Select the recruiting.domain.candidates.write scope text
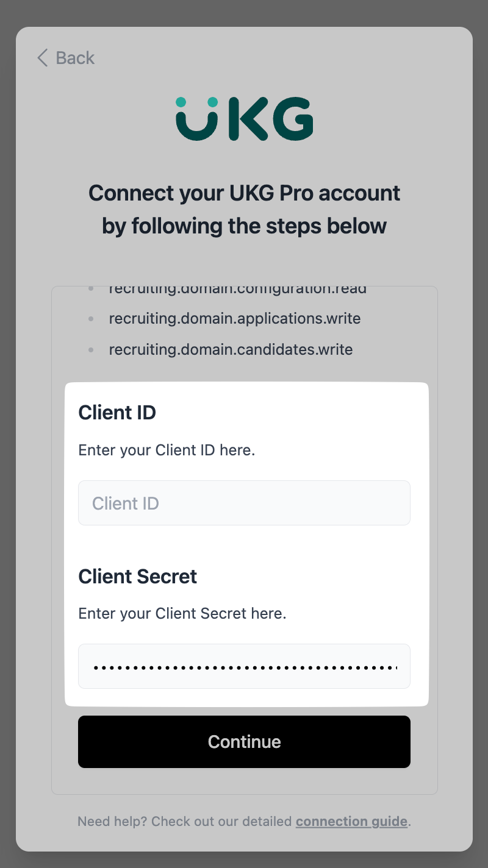 231,350
